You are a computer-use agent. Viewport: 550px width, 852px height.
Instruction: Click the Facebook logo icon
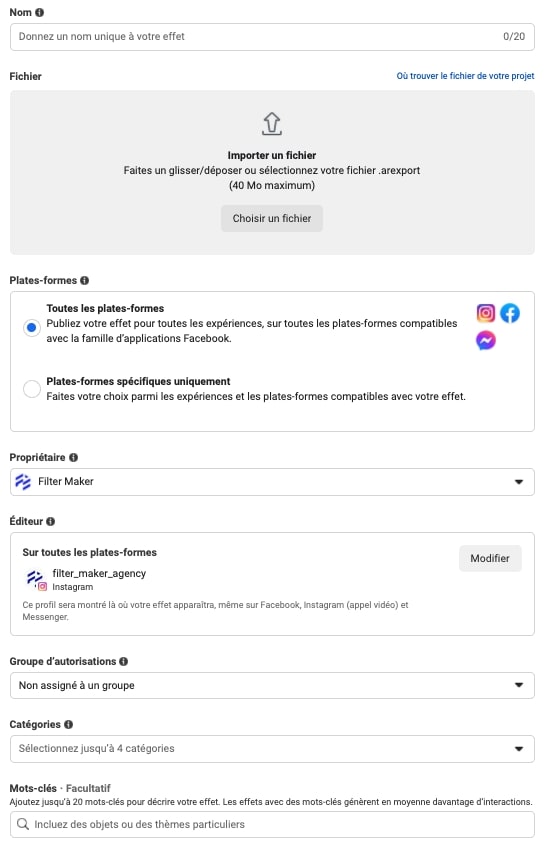point(510,313)
